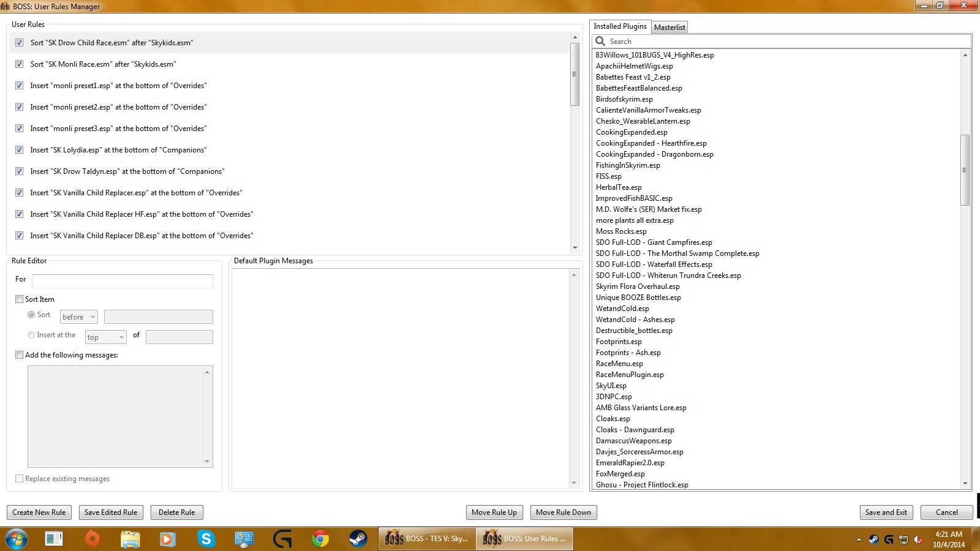
Task: Click the Create New Rule button
Action: point(39,512)
